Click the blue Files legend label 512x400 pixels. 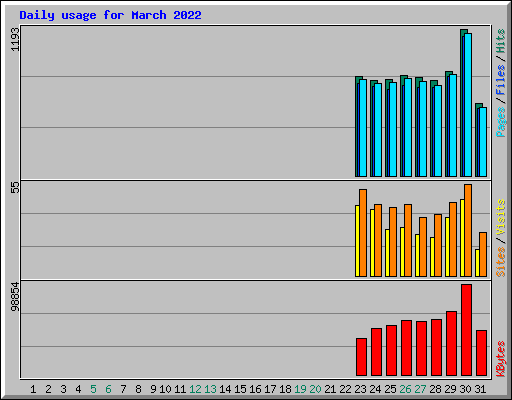tap(501, 80)
